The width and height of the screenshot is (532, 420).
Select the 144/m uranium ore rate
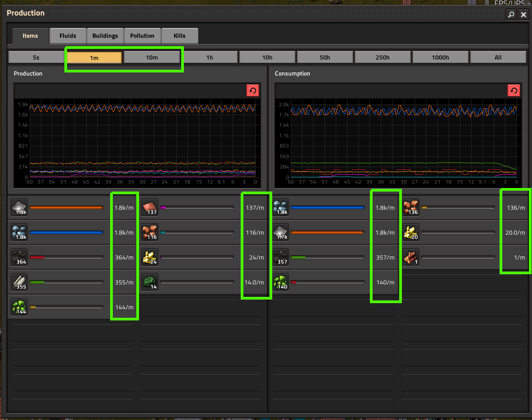tap(124, 307)
